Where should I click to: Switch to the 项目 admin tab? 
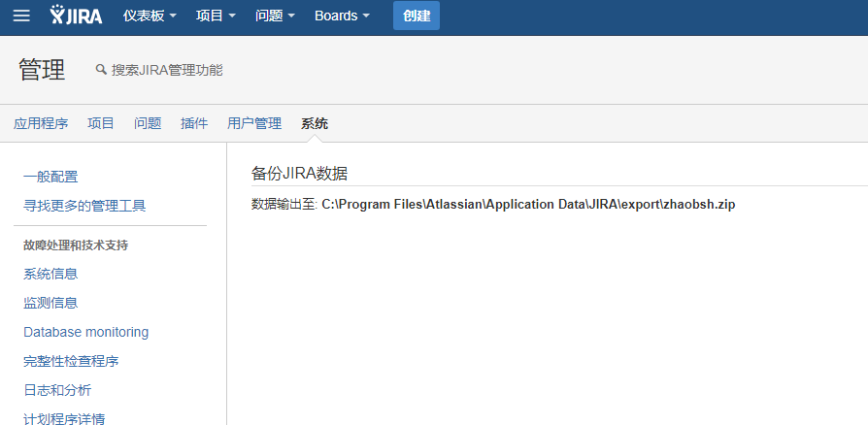(x=101, y=123)
